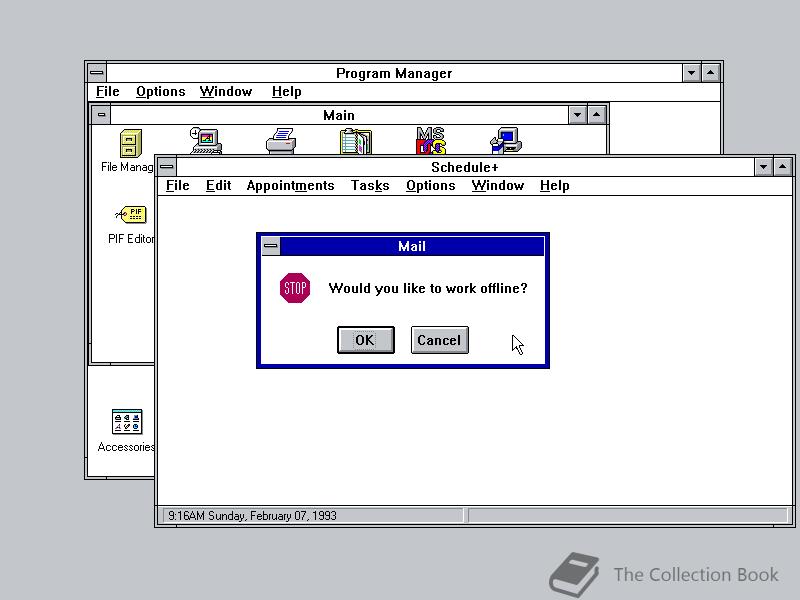Open the Schedule+ Help menu
800x600 pixels.
555,185
